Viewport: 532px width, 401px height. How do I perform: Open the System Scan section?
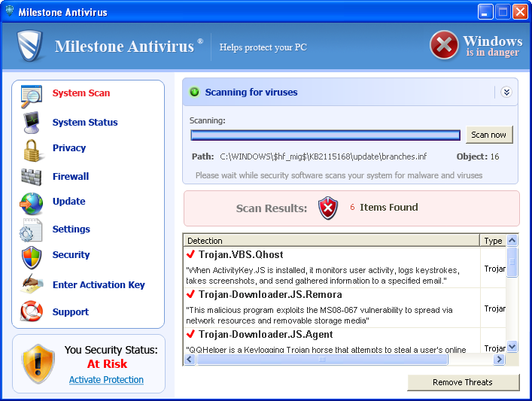pyautogui.click(x=81, y=93)
